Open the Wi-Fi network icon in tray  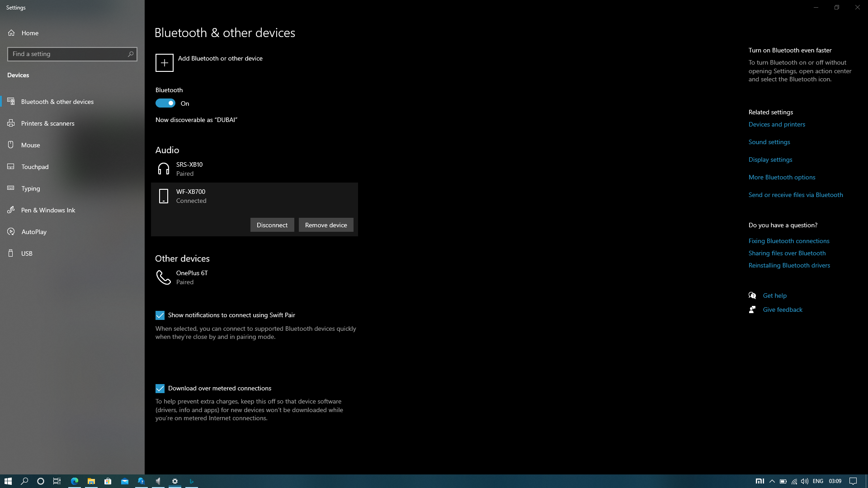(x=794, y=481)
